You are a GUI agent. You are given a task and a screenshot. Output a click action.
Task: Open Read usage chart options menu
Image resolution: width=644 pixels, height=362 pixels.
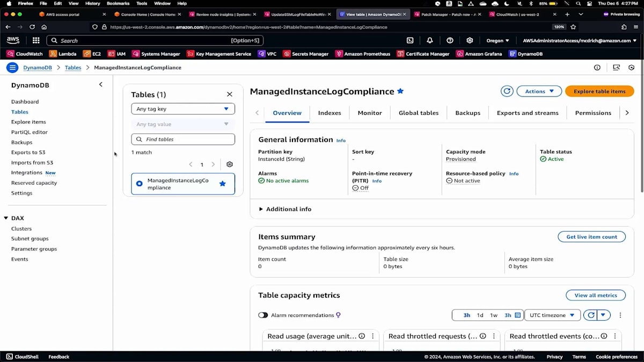click(x=372, y=336)
